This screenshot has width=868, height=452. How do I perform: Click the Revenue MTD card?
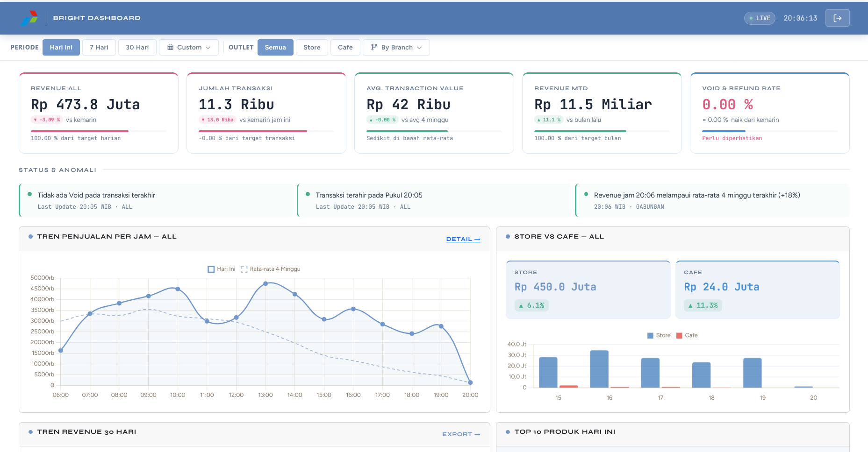click(x=602, y=113)
